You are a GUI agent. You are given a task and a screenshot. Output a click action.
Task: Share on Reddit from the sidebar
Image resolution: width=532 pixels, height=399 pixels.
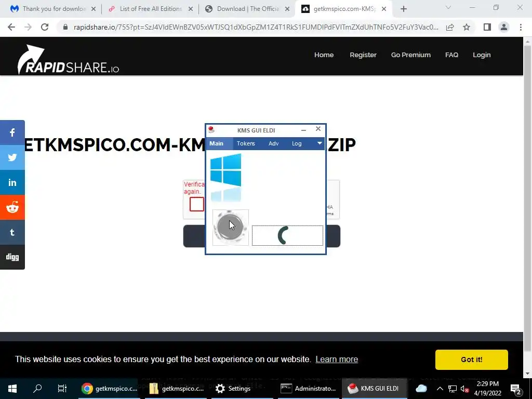pos(12,207)
